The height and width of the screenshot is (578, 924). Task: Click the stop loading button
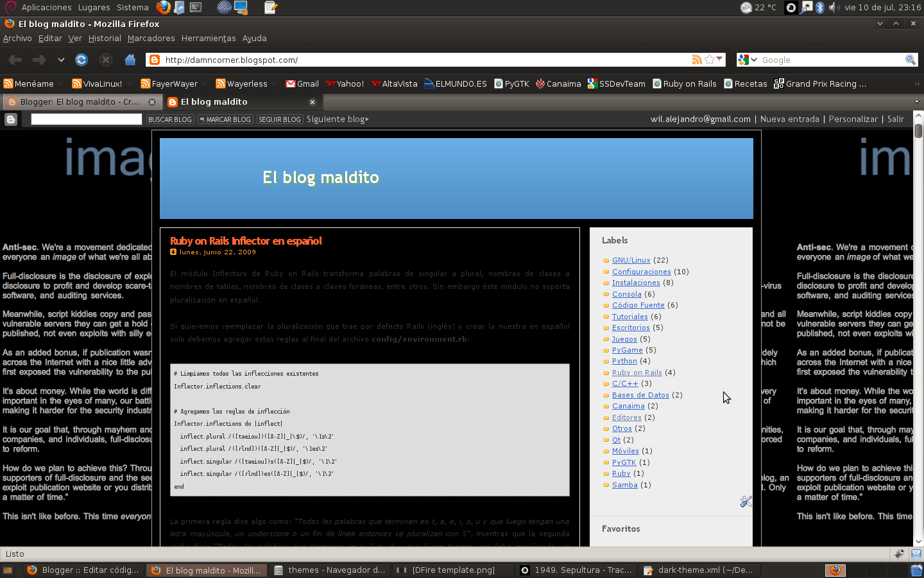coord(106,60)
